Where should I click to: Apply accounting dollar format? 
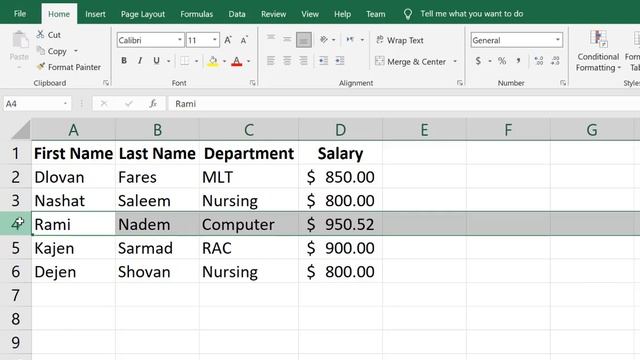point(478,61)
